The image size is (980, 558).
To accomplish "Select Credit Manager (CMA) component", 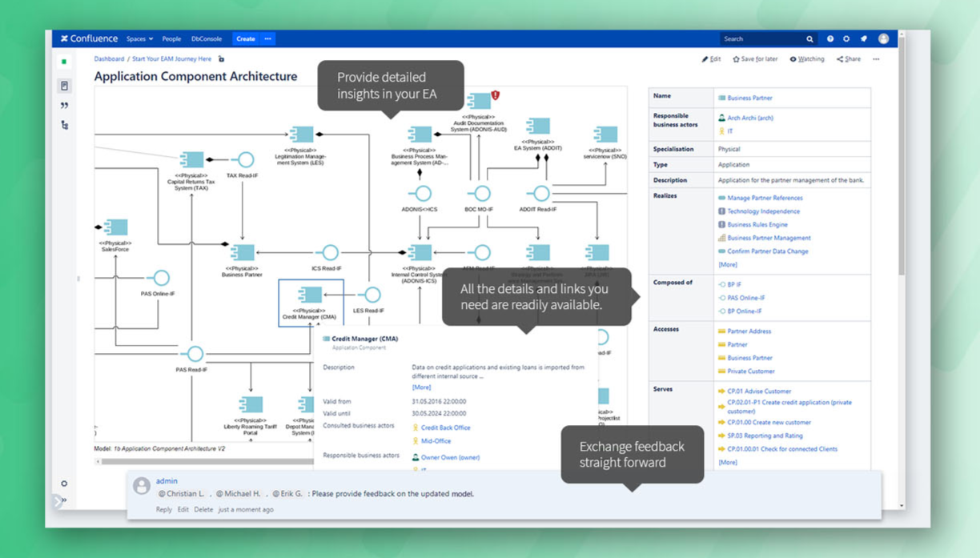I will click(311, 303).
